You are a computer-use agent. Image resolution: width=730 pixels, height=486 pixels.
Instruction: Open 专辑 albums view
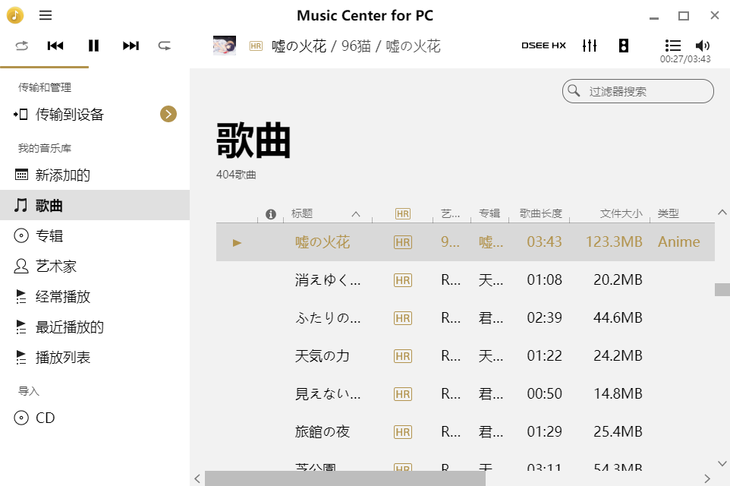(x=95, y=236)
